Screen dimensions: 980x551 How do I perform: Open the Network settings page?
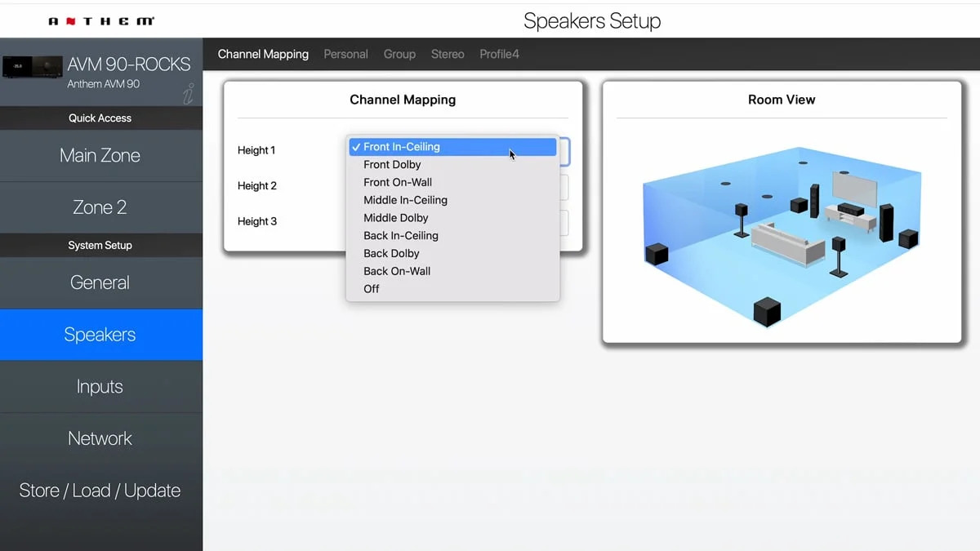pos(100,438)
